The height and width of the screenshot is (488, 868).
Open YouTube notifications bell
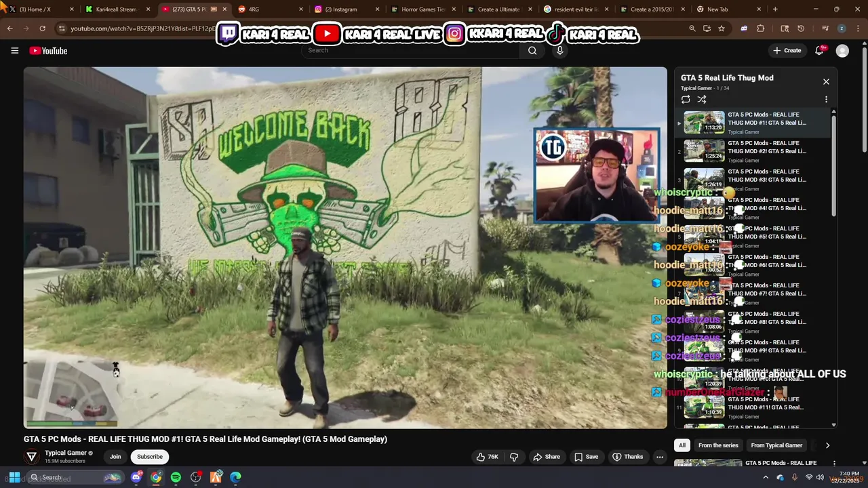tap(819, 51)
